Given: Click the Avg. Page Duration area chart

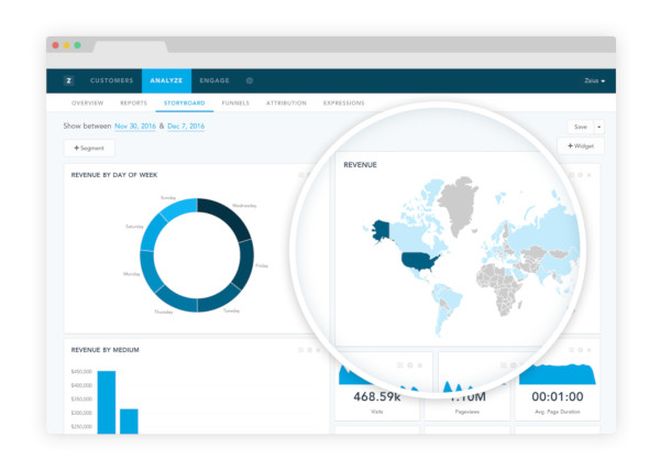Looking at the screenshot, I should tap(557, 374).
